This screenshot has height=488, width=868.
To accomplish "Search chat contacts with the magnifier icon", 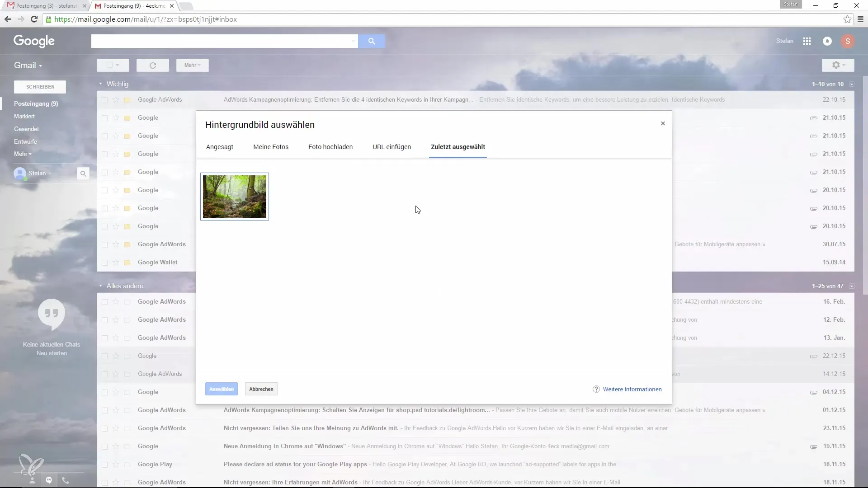I will coord(83,174).
